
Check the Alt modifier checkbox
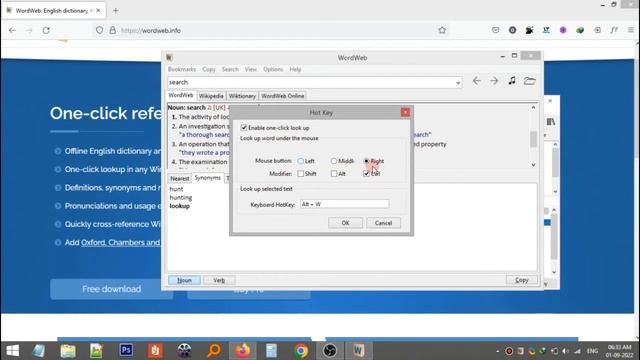tap(334, 173)
